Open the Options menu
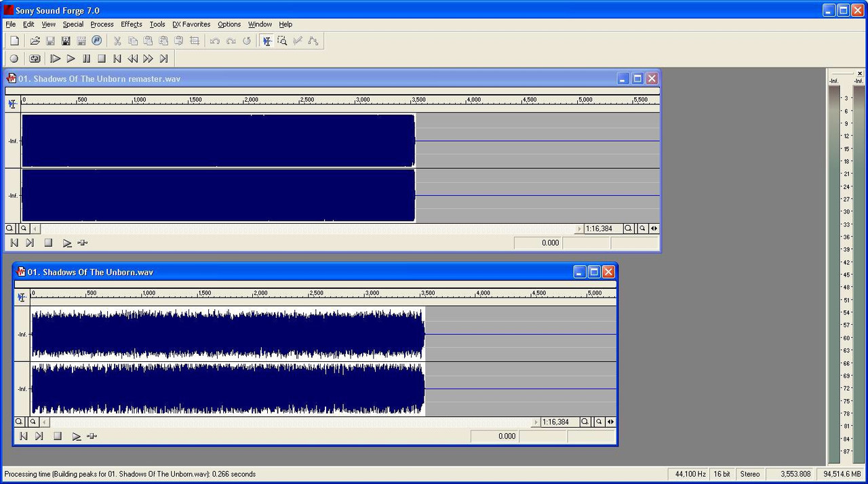 [229, 24]
